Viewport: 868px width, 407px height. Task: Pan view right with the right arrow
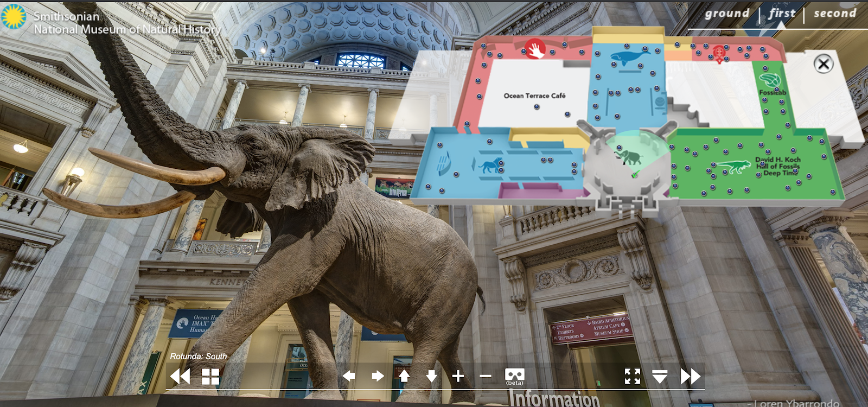click(378, 376)
